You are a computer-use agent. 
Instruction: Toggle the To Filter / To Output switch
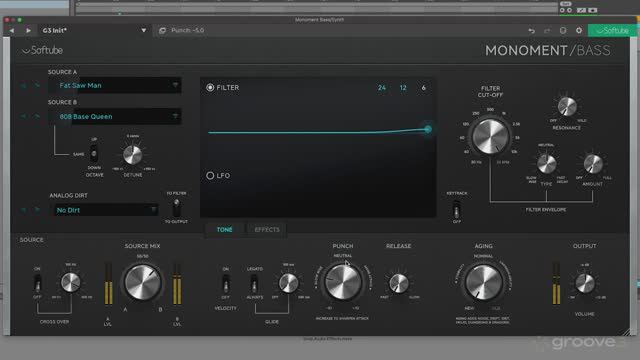pyautogui.click(x=176, y=207)
